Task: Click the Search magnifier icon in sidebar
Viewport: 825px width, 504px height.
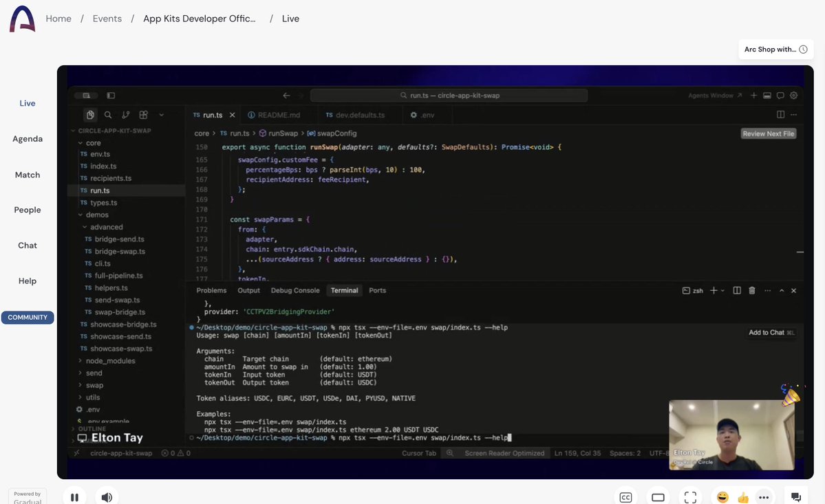Action: [x=108, y=115]
